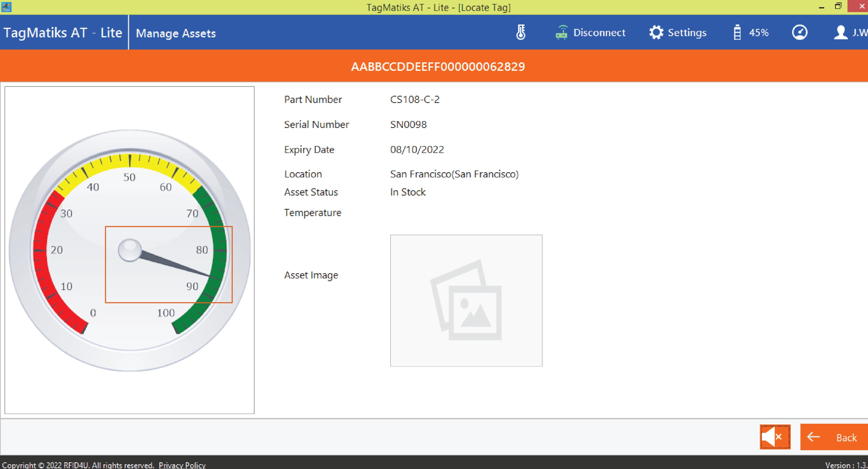Open the Privacy Policy link
Screen dimensions: 868x469
182,465
